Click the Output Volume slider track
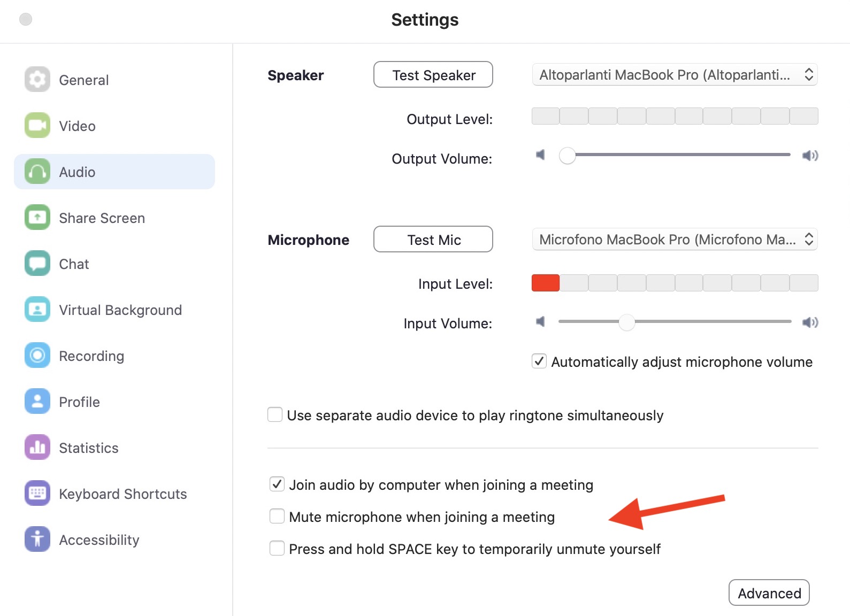Image resolution: width=850 pixels, height=616 pixels. 679,155
